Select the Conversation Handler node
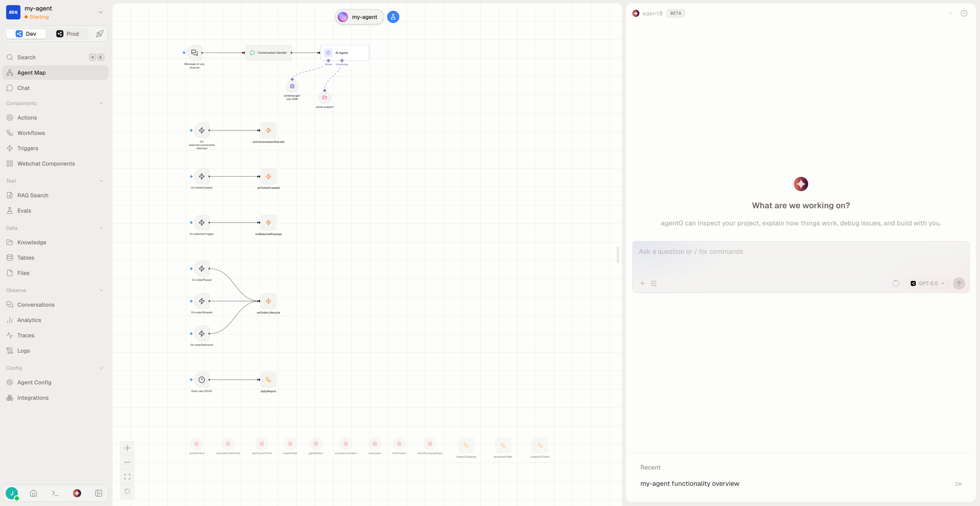The height and width of the screenshot is (506, 980). tap(268, 53)
